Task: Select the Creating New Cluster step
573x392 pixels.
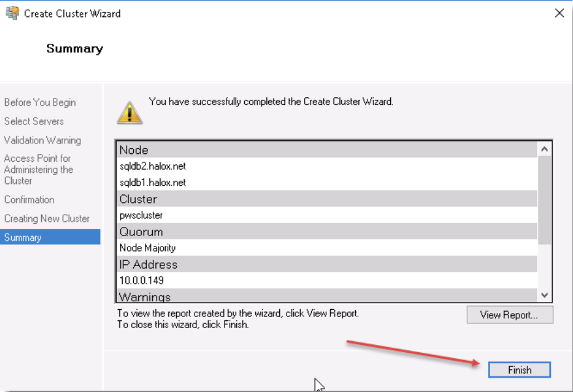Action: (47, 219)
